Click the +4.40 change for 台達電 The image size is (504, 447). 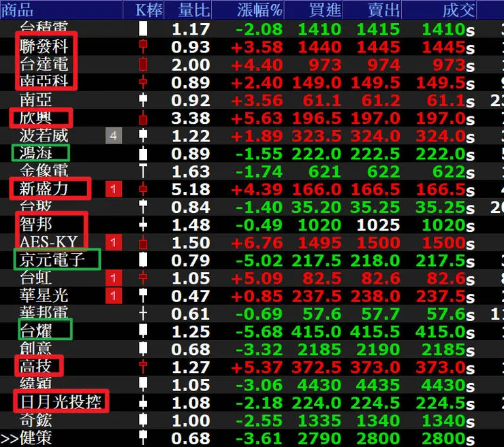click(257, 65)
